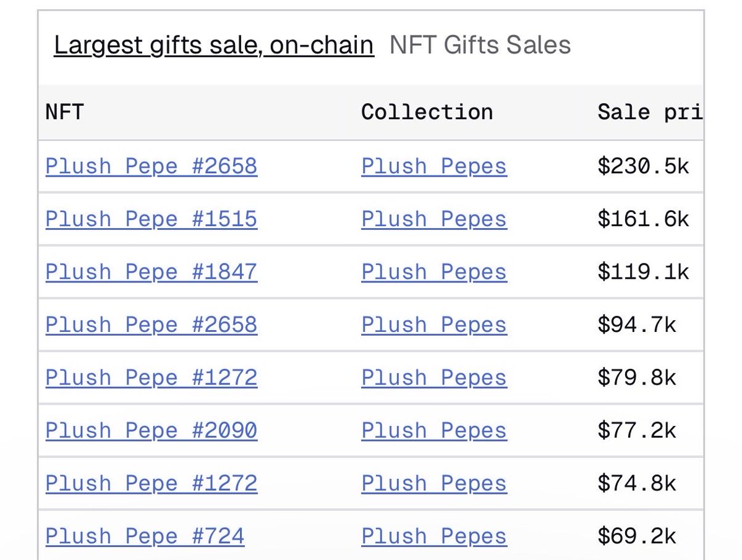Click the Sale price column header

coord(649,112)
